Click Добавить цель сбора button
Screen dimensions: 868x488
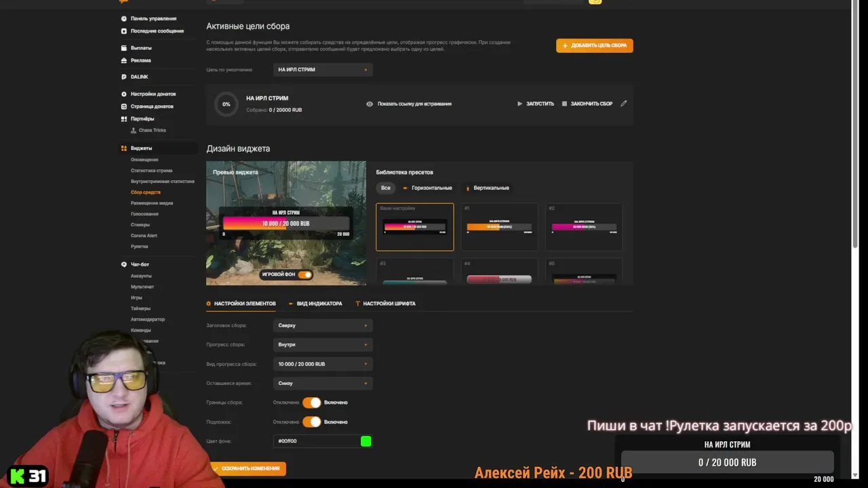click(595, 45)
